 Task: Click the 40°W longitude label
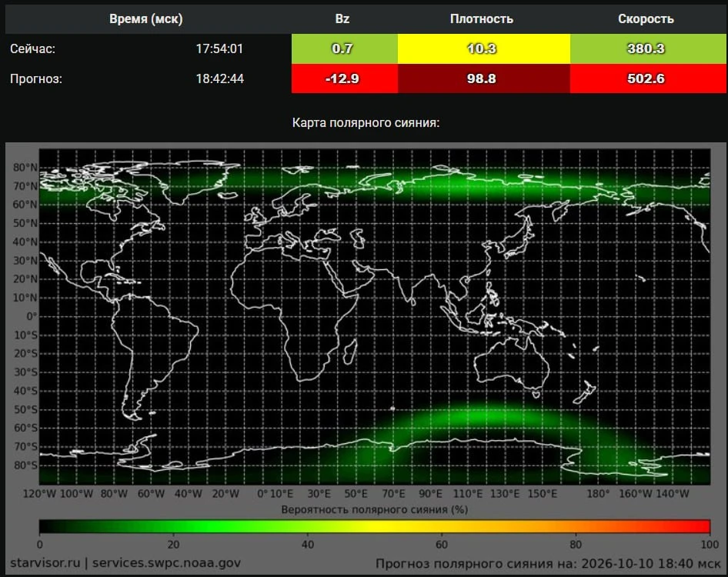188,494
